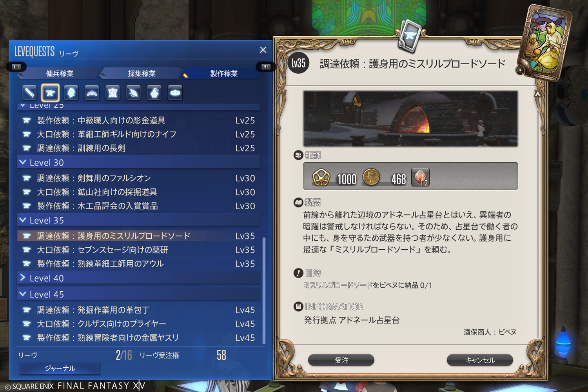Viewport: 588px width, 392px height.
Task: Click the levequest list scrollbar
Action: pos(264,290)
